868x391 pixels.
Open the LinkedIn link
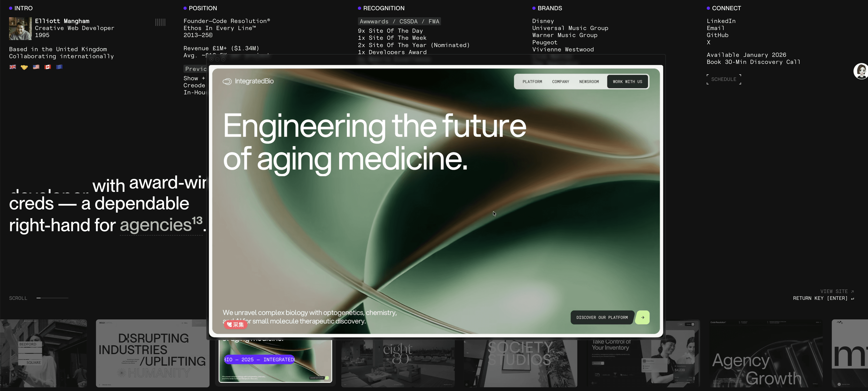tap(721, 21)
